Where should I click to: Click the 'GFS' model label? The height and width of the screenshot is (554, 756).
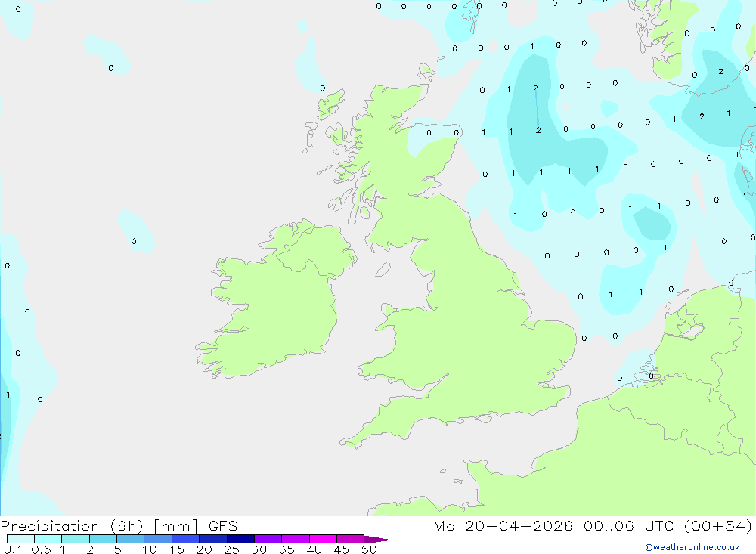pos(223,526)
